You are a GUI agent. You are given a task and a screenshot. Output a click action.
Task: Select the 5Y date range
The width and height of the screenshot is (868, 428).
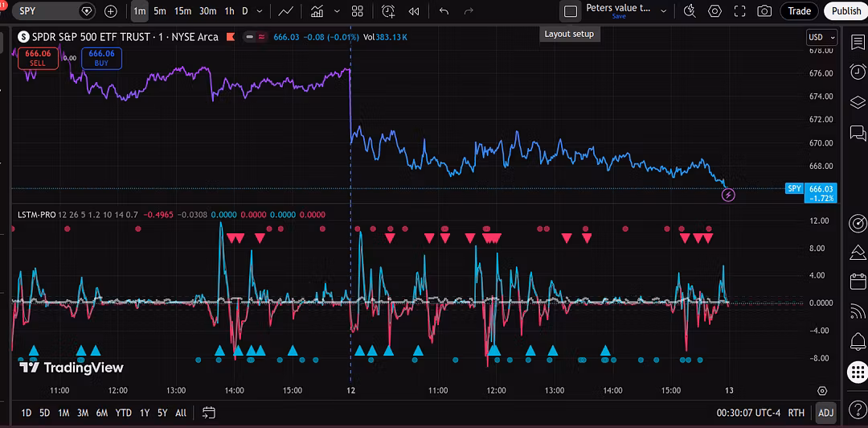tap(162, 413)
